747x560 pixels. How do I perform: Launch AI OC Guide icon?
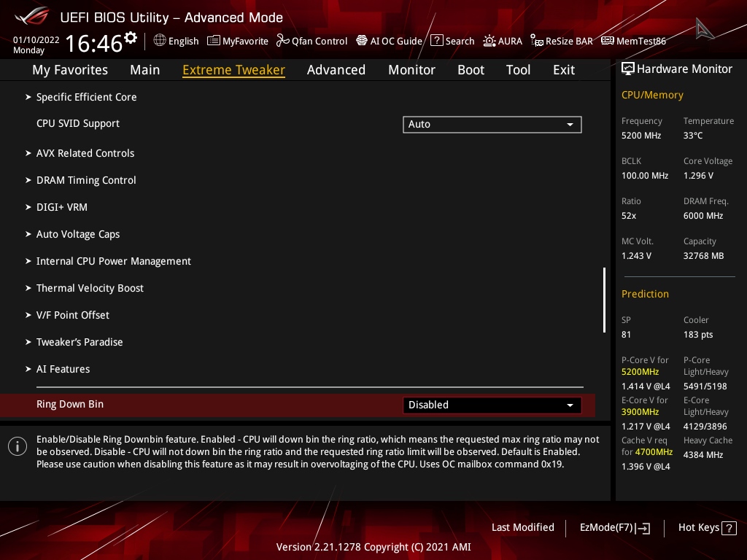coord(362,41)
